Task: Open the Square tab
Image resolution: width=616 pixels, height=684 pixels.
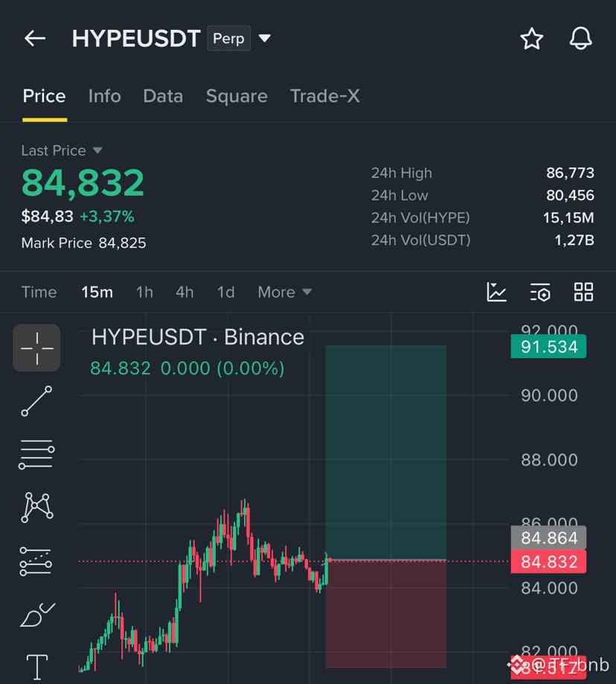Action: click(237, 96)
